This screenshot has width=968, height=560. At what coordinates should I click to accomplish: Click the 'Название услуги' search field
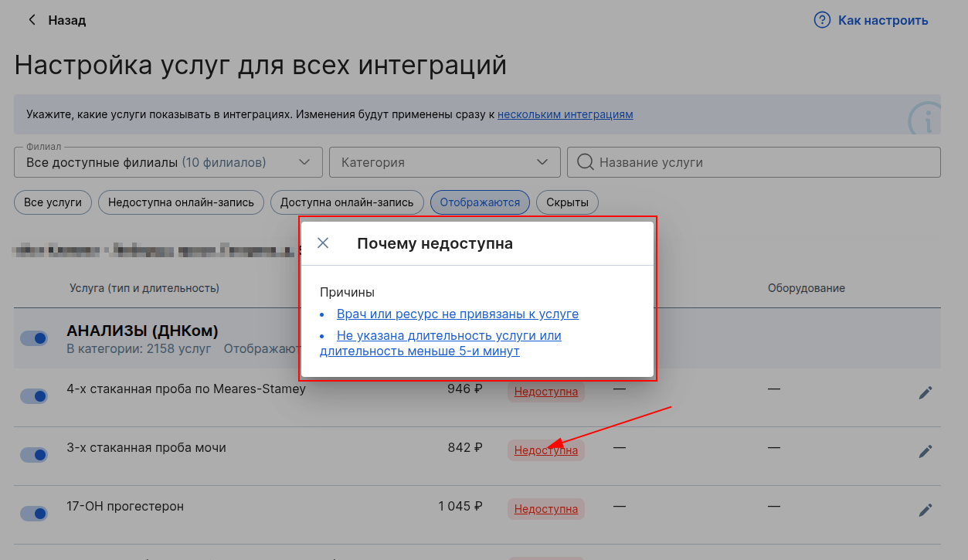[x=765, y=162]
